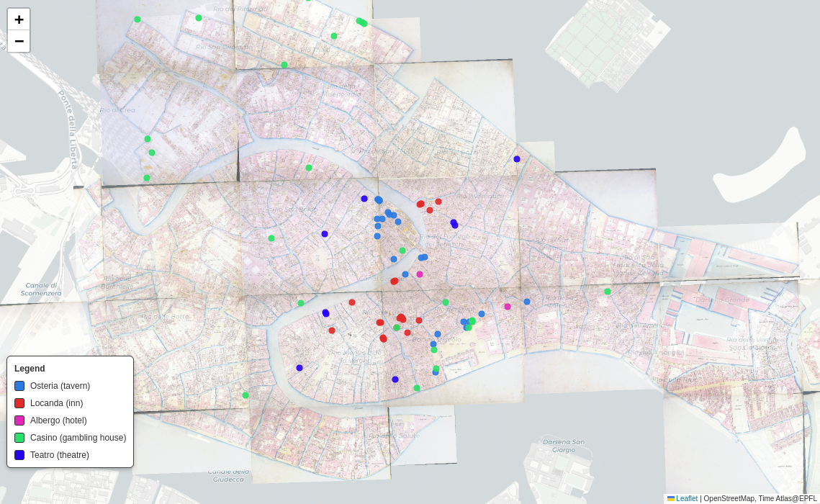
Task: Open the Leaflet attribution link
Action: (x=687, y=498)
